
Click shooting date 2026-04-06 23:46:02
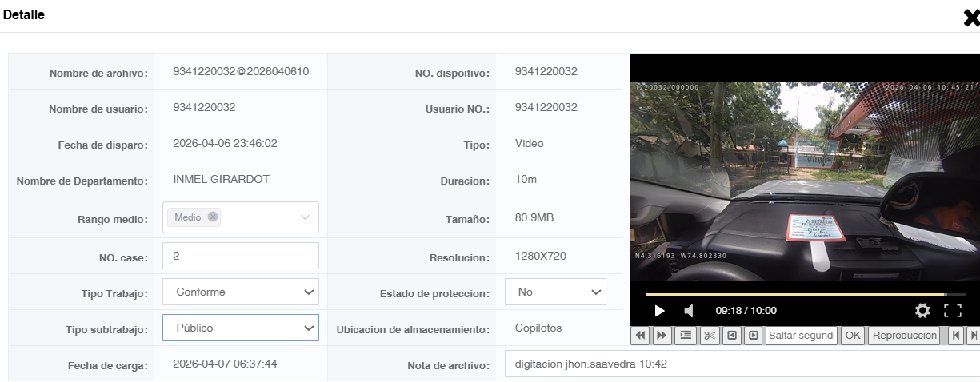[225, 143]
